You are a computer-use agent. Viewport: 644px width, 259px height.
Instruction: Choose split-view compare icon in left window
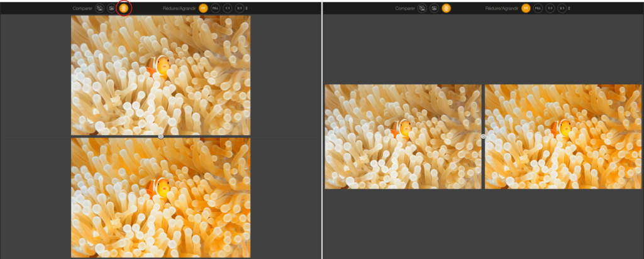click(111, 8)
